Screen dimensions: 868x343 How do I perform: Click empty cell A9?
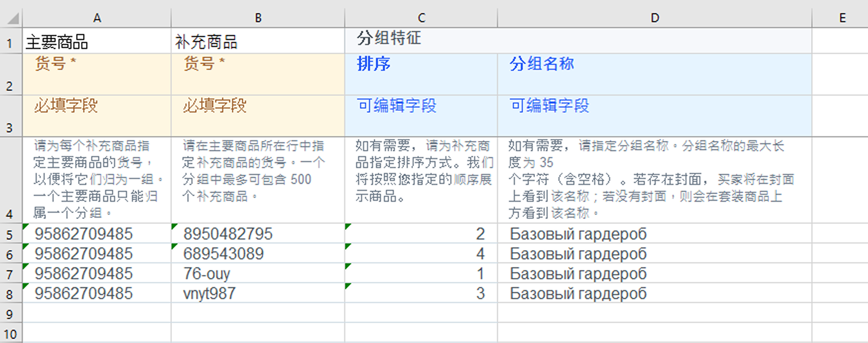click(97, 313)
